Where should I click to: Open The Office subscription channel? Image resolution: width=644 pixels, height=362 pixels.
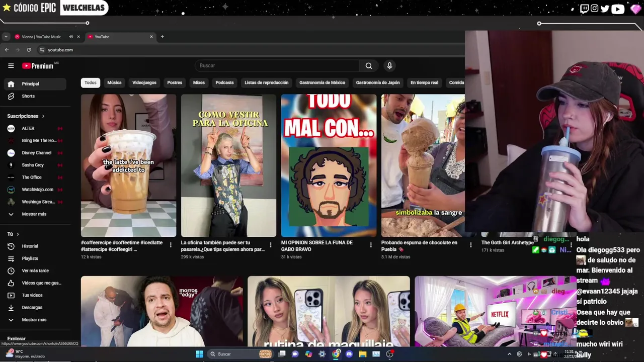coord(35,177)
